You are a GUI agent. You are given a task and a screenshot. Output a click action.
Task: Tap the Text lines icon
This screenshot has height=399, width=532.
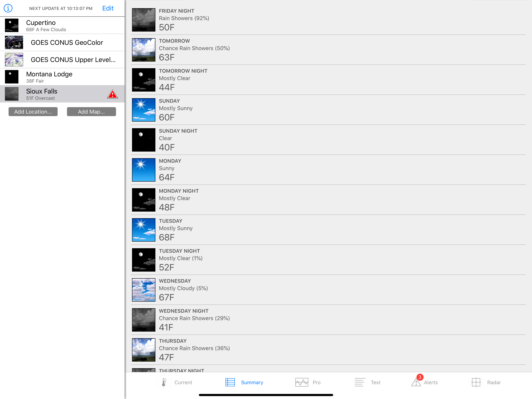click(360, 382)
